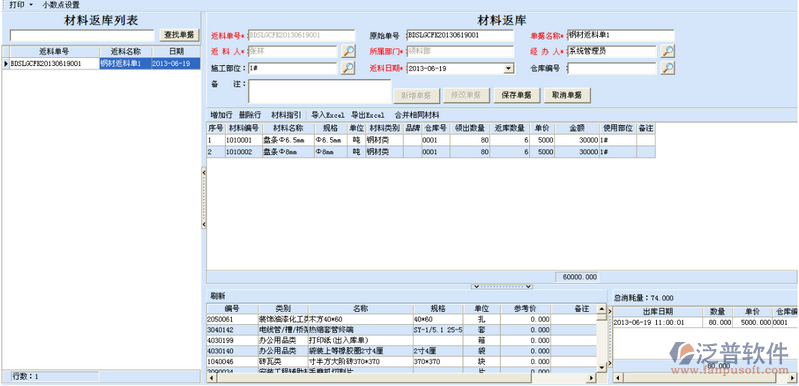Select row 盘条Φ8mm in the detail table
This screenshot has height=386, width=799.
click(x=431, y=152)
